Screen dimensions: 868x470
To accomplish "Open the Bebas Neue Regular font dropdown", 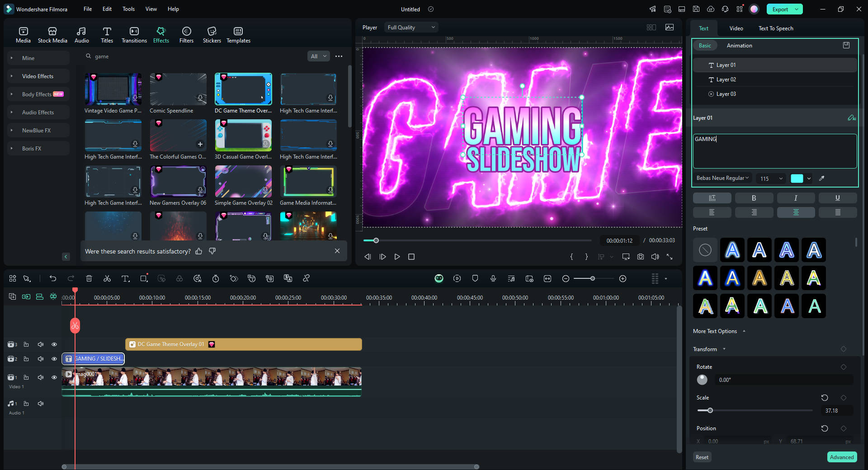I will pos(722,178).
